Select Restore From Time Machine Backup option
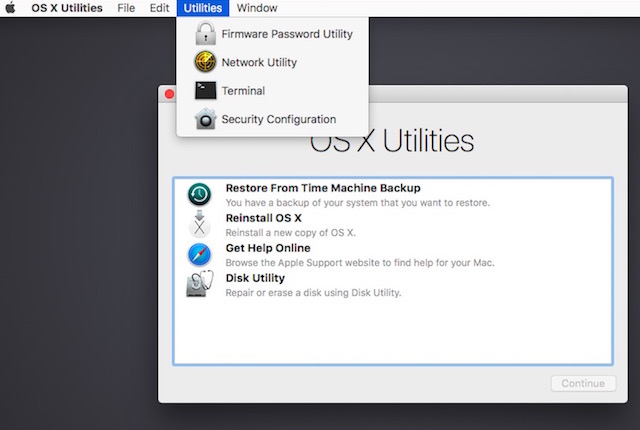Image resolution: width=640 pixels, height=430 pixels. (x=322, y=188)
